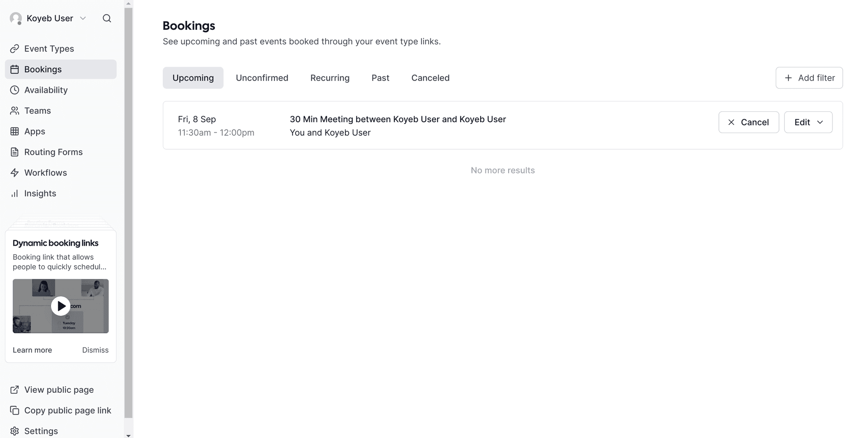Click the Workflows lightning bolt icon
Image resolution: width=868 pixels, height=438 pixels.
point(14,173)
